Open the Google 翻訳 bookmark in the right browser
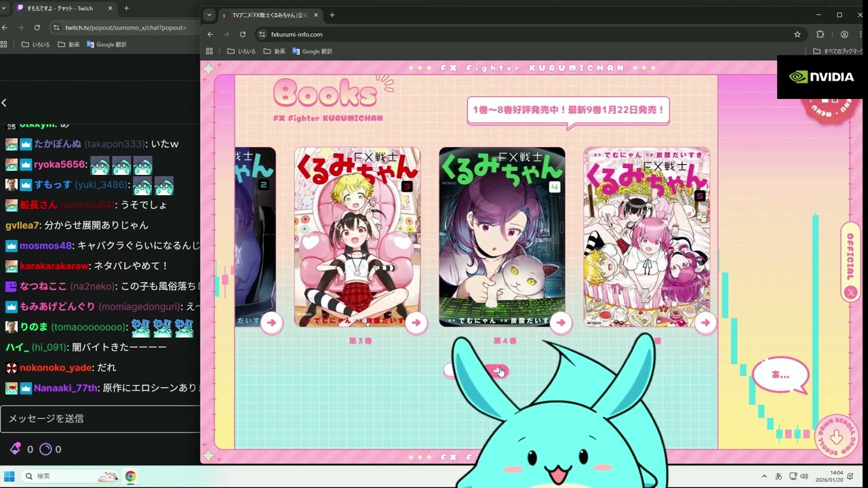 click(x=313, y=52)
